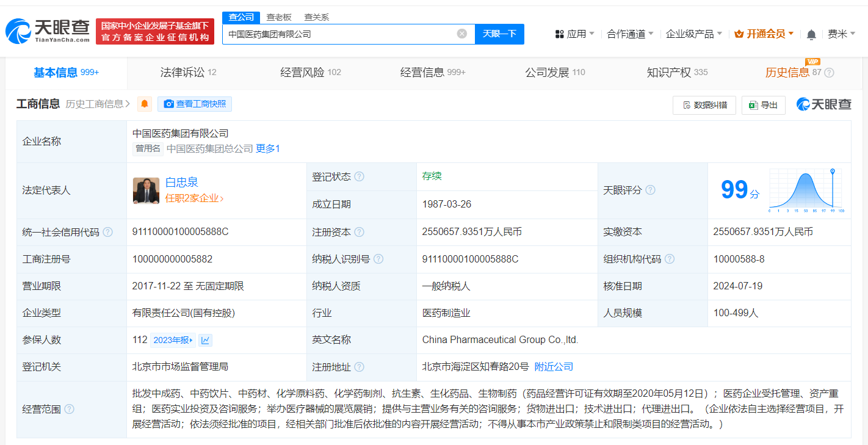Click the Excel export icon next to 导出
Image resolution: width=868 pixels, height=445 pixels.
(753, 105)
